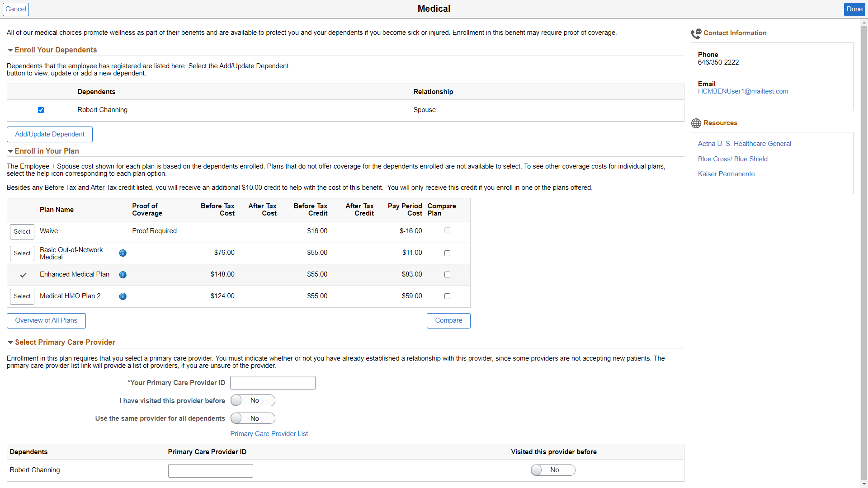Toggle 'Use the same provider for all dependents'

(252, 418)
